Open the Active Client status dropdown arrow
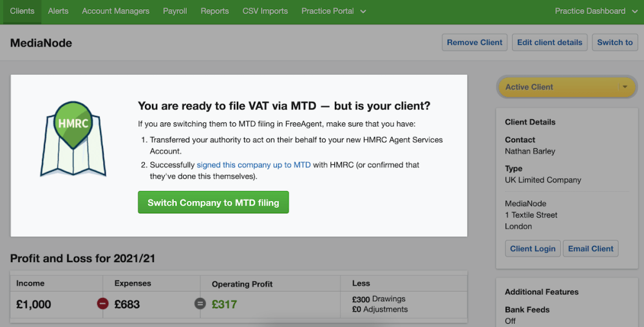644x327 pixels. coord(625,87)
